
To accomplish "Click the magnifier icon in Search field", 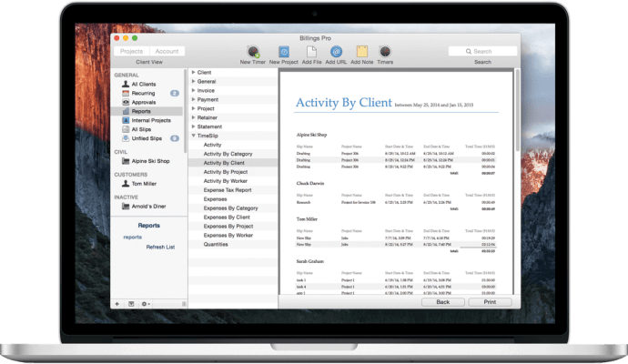I will coord(468,51).
